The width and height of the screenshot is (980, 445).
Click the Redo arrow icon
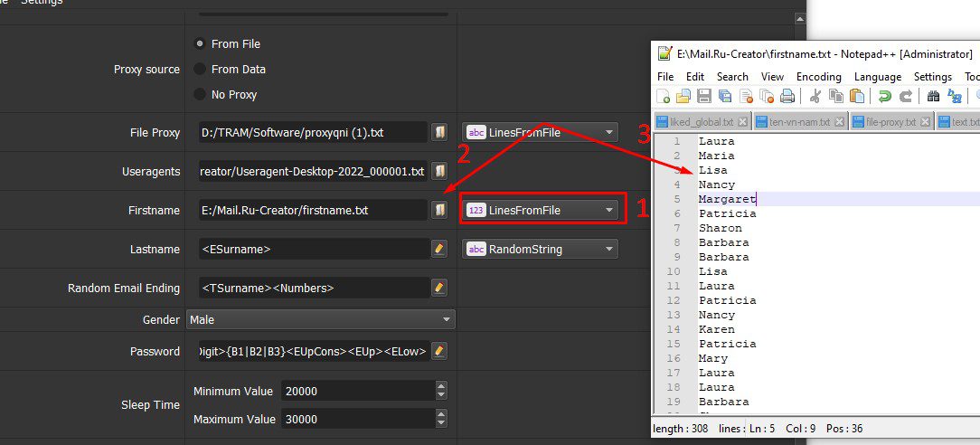pos(906,96)
